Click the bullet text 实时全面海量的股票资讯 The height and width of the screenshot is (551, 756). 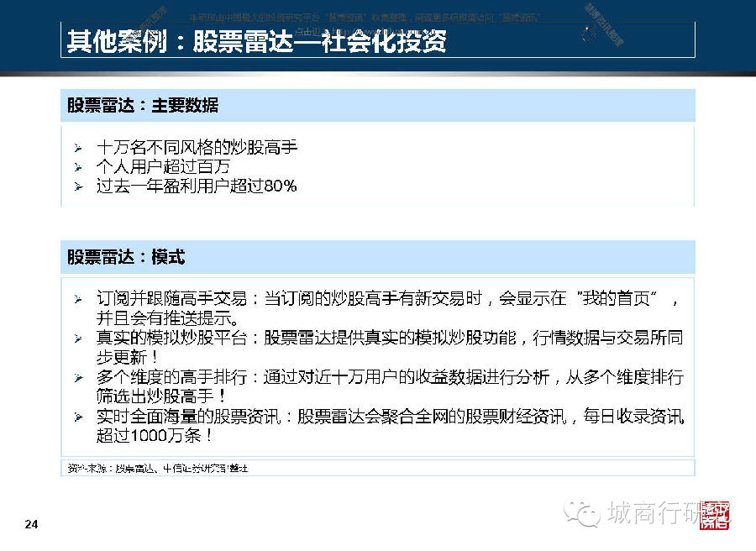coord(188,416)
